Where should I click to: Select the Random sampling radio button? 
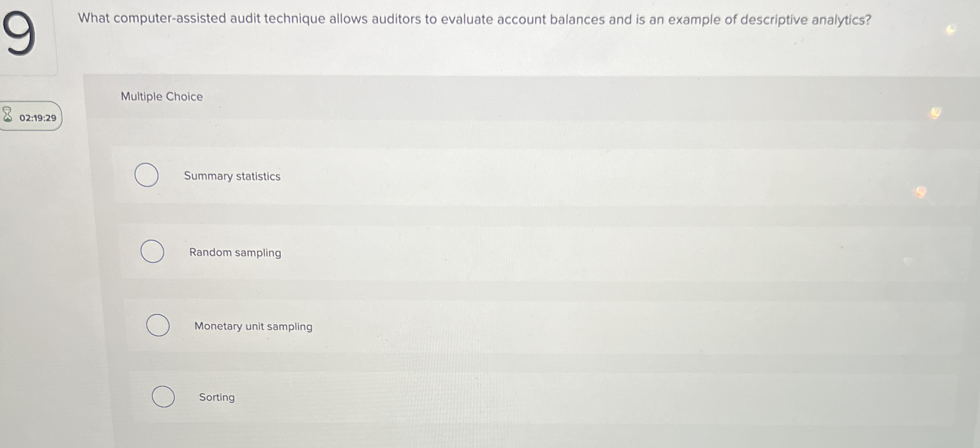[152, 251]
